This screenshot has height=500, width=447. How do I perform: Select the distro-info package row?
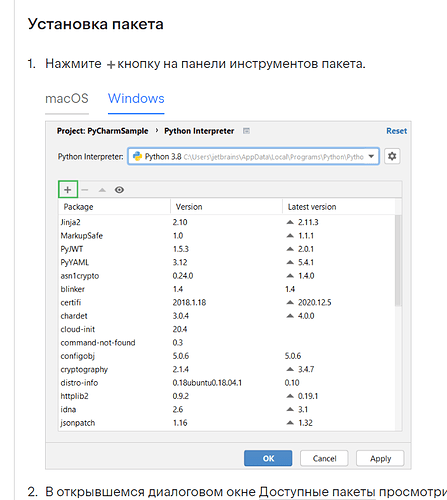[x=227, y=382]
